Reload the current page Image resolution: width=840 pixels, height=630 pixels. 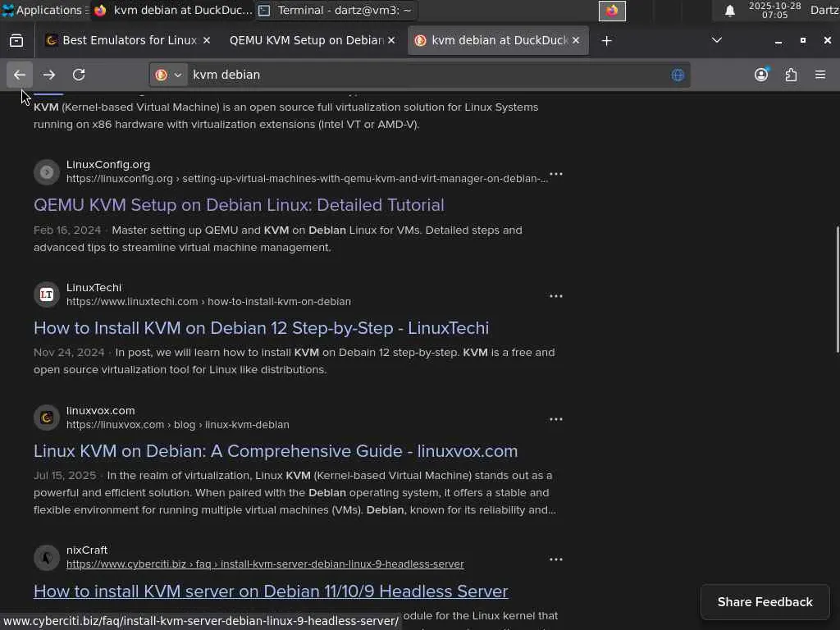(79, 75)
